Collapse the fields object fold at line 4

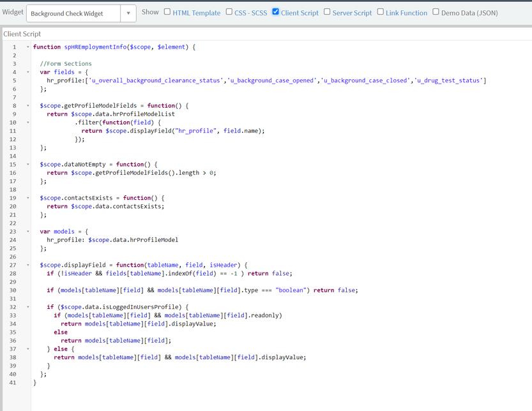(28, 72)
